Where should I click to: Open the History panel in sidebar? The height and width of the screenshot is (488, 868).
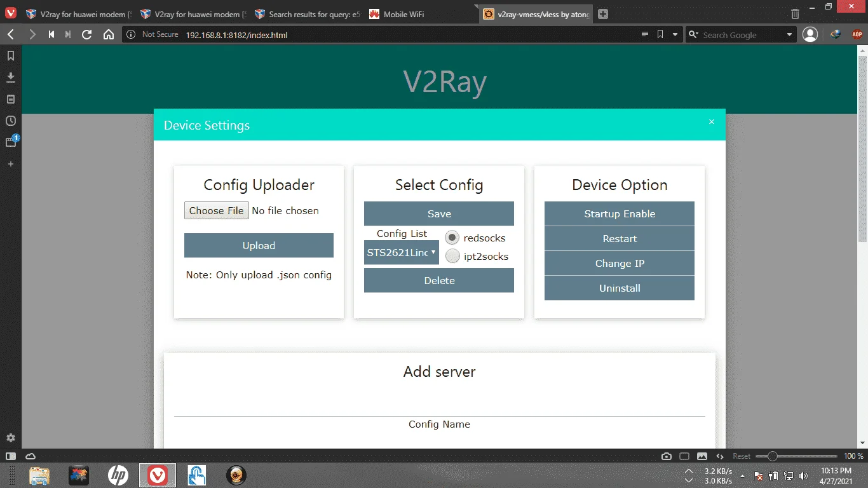coord(11,121)
